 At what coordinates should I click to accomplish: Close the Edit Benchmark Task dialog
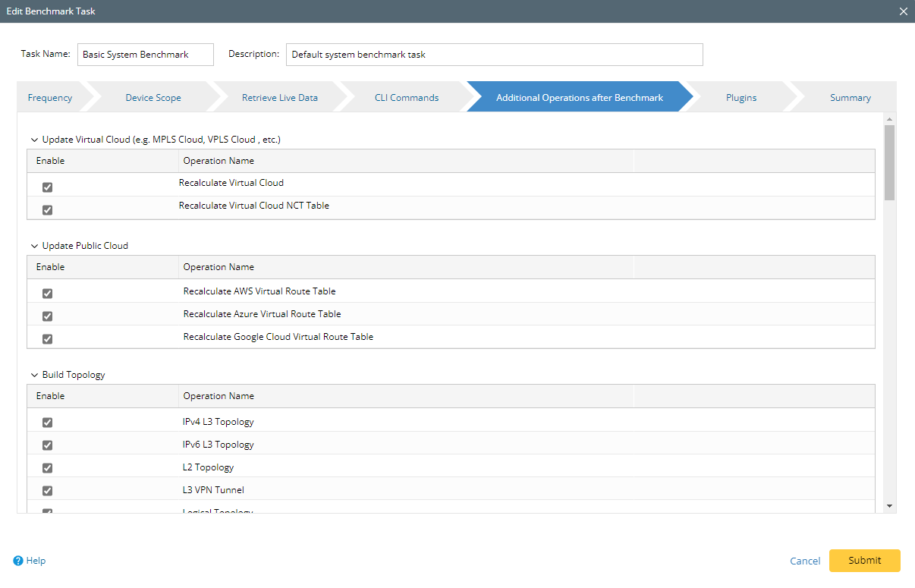coord(903,11)
